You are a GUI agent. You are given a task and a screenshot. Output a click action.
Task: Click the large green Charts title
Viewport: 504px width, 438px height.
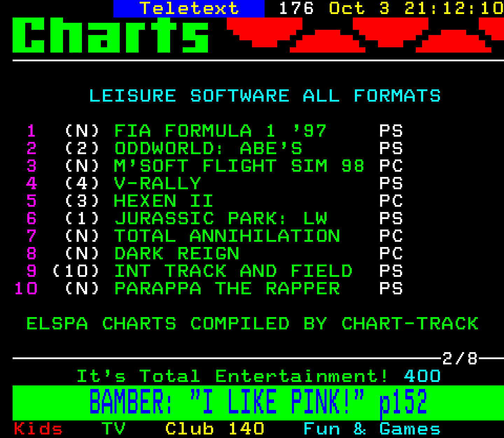[x=111, y=35]
